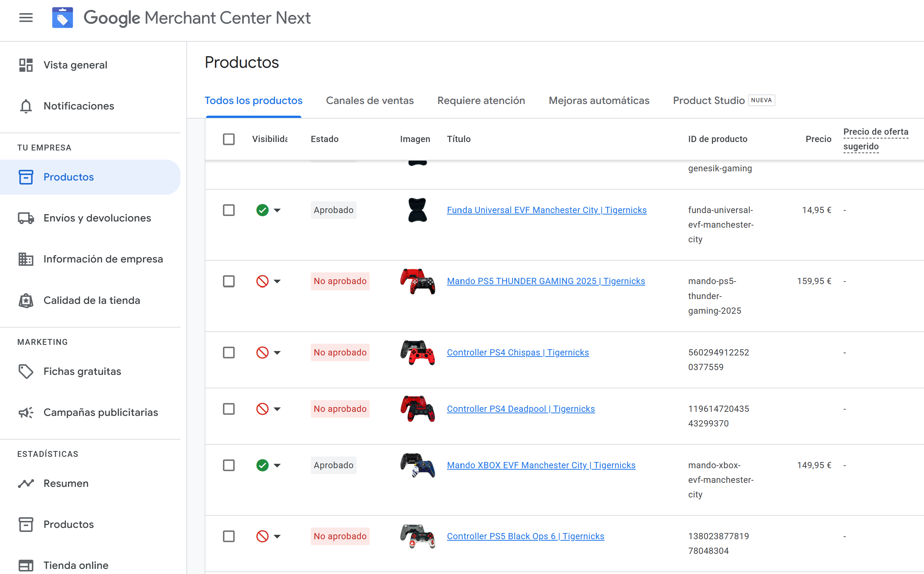Check the Controller PS5 Black Ops 6 row
Screen dimensions: 924x574
point(228,536)
